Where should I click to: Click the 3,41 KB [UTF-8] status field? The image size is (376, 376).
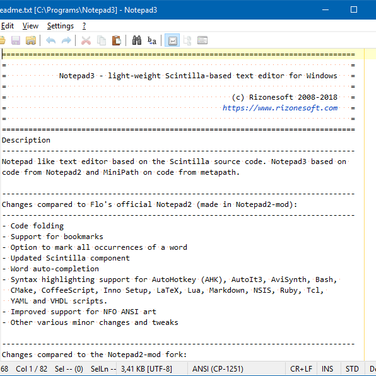click(147, 369)
